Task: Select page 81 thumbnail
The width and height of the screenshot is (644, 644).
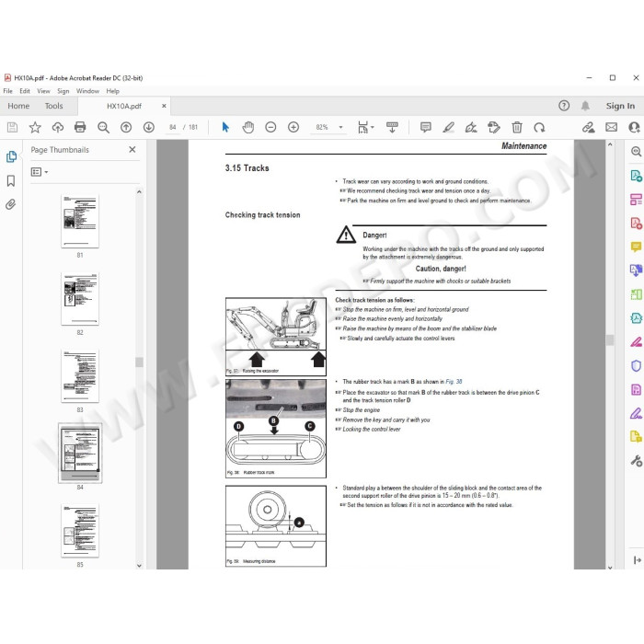Action: click(80, 222)
